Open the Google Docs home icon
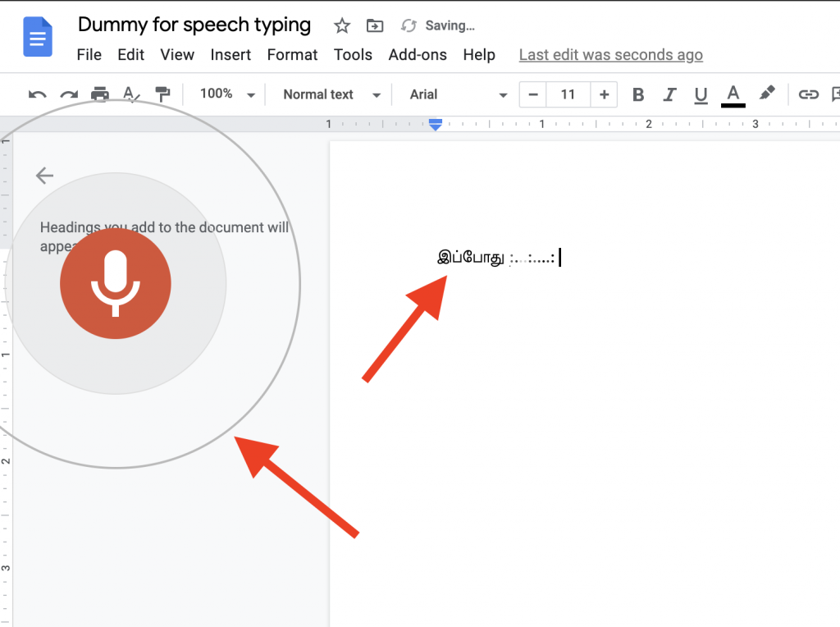This screenshot has width=840, height=627. tap(38, 36)
